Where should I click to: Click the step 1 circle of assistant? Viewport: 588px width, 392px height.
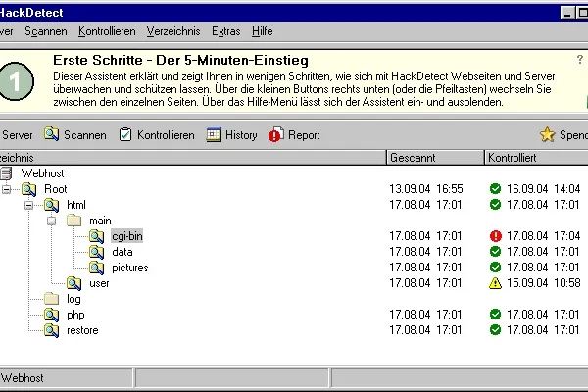pos(16,81)
